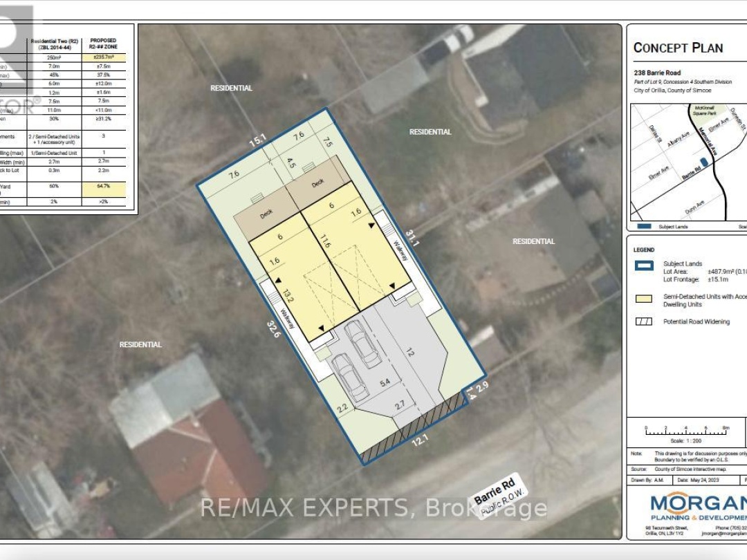The width and height of the screenshot is (747, 560).
Task: Click the car closest to the building
Action: tap(362, 344)
